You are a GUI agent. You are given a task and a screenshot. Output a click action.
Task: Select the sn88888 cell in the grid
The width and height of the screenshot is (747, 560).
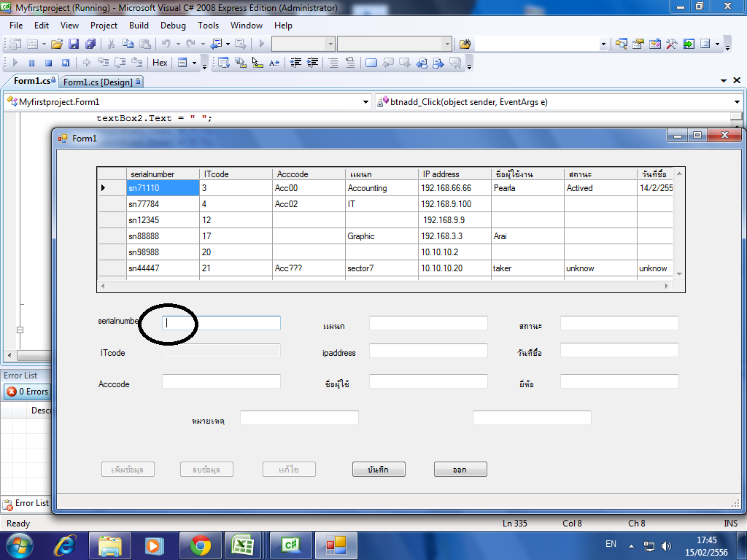tap(163, 236)
